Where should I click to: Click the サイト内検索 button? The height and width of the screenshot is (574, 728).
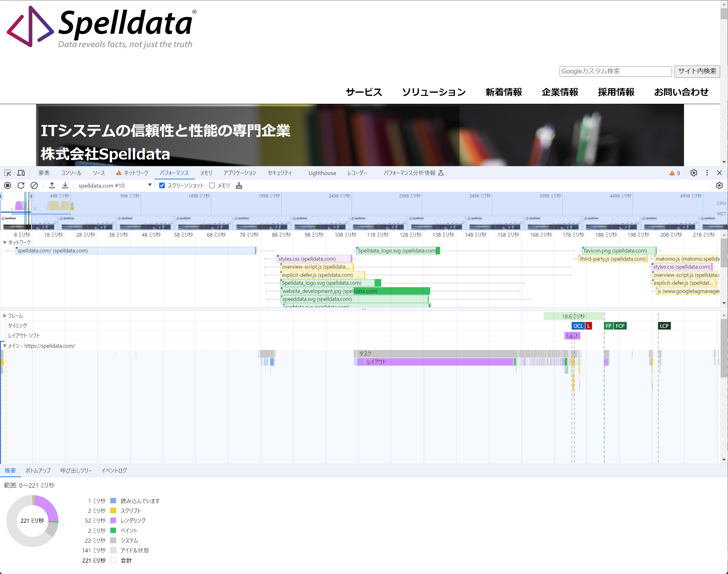[x=697, y=71]
